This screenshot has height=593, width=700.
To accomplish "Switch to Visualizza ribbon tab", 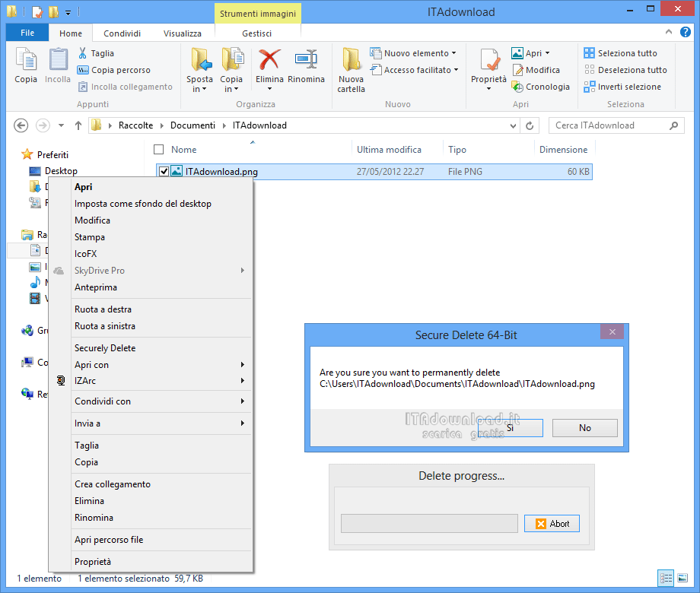I will pos(182,33).
